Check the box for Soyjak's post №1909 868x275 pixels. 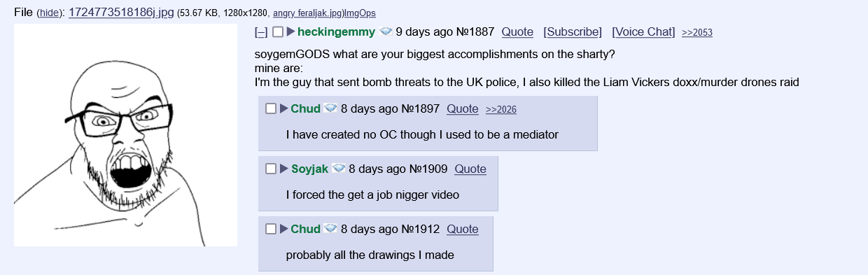click(x=271, y=169)
